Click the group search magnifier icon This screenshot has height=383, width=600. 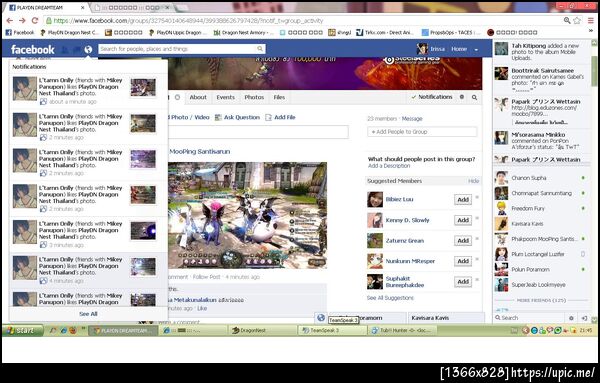pos(474,97)
